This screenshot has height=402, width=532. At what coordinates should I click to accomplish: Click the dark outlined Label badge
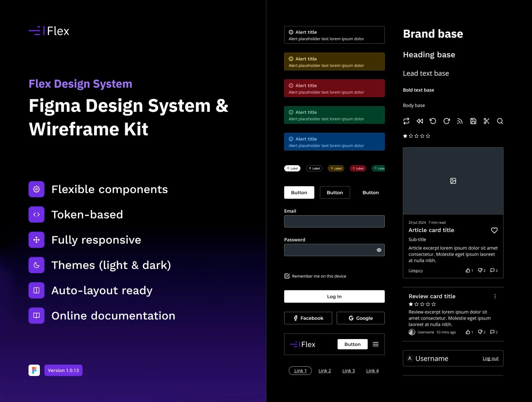(x=314, y=168)
